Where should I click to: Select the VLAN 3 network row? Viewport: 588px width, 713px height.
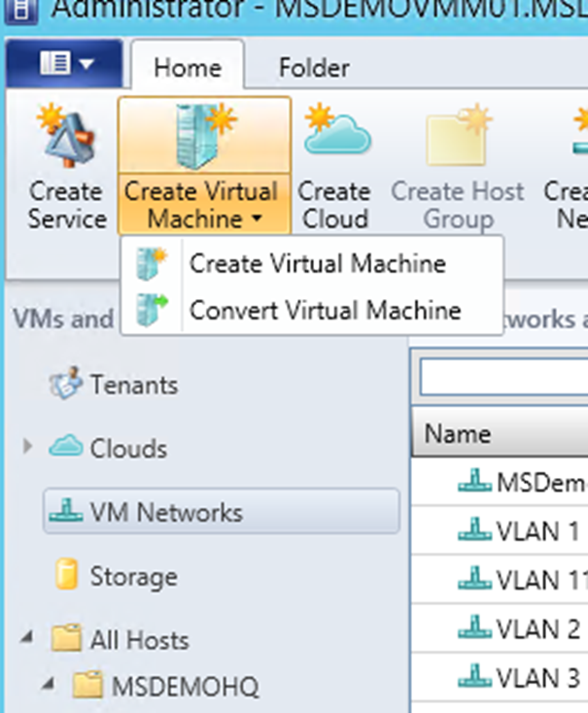[500, 678]
